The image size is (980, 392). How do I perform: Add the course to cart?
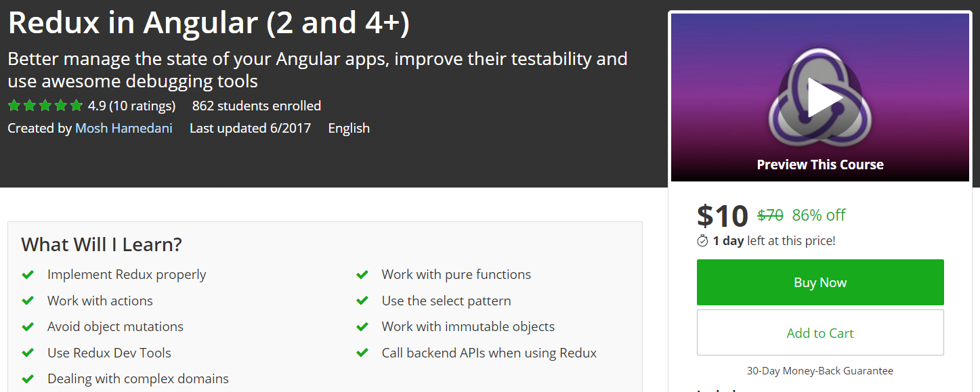(x=819, y=332)
